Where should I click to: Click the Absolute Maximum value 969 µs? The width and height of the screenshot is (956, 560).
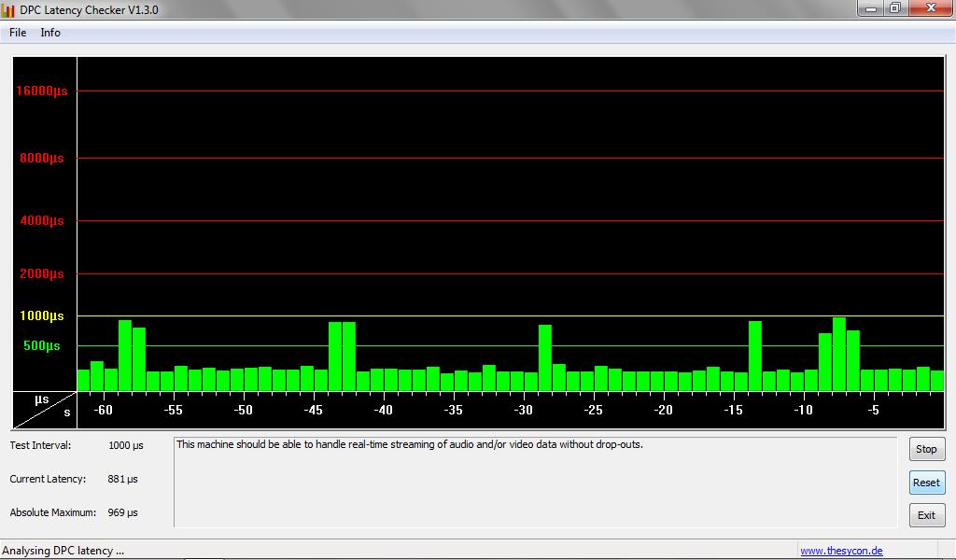coord(122,512)
